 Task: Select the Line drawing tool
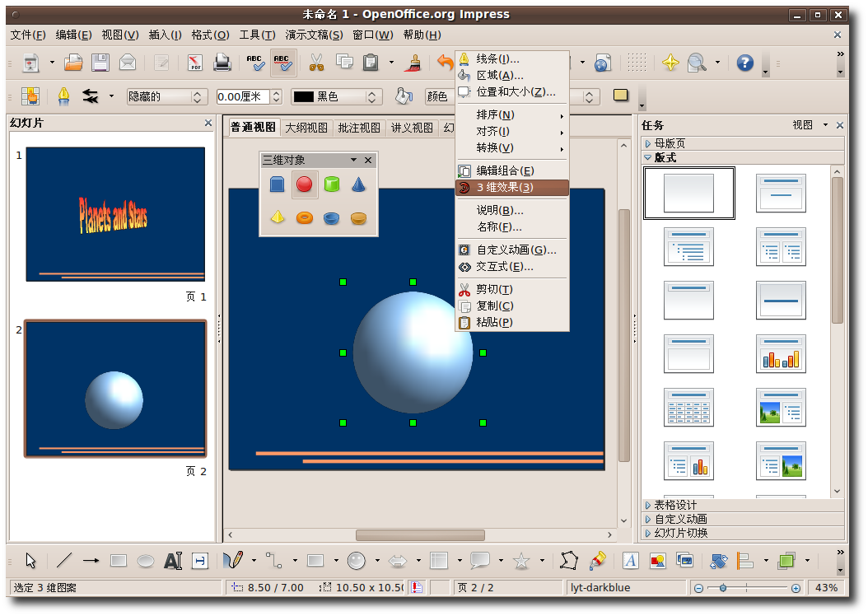point(64,561)
